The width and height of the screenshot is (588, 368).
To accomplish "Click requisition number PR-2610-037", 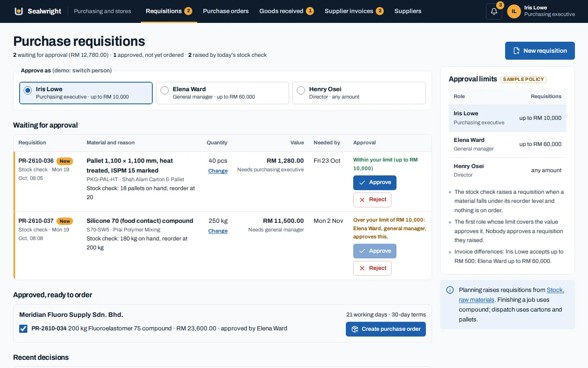I will pyautogui.click(x=36, y=221).
